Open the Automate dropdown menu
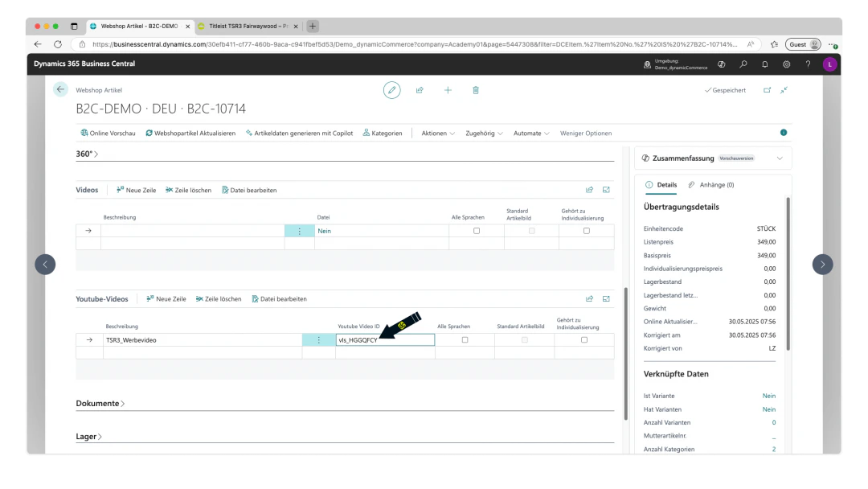Viewport: 868px width, 489px height. (531, 134)
